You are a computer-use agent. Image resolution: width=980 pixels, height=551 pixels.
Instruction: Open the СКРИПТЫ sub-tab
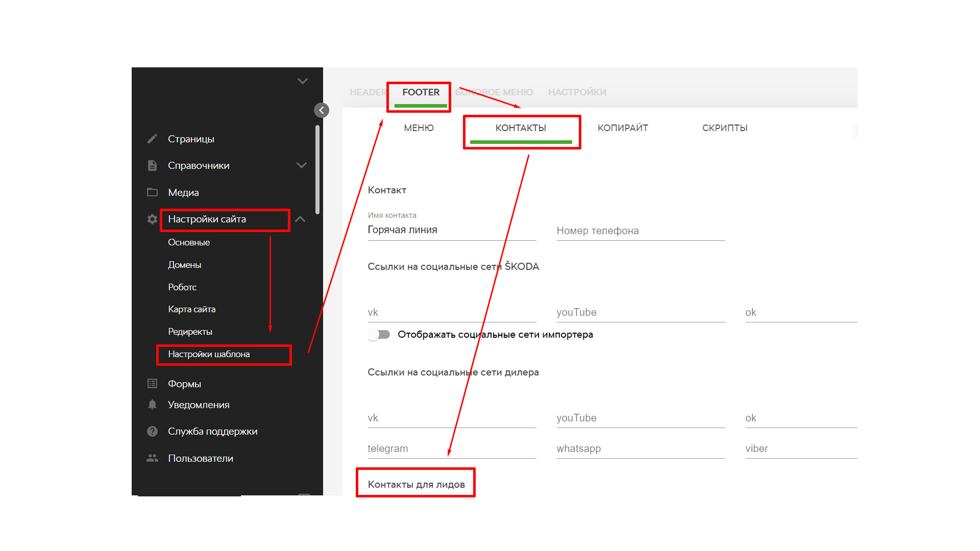(725, 128)
